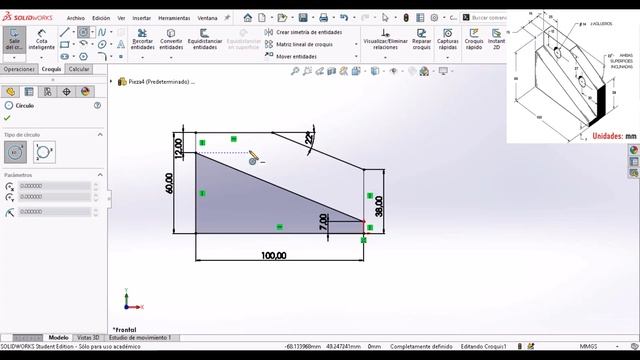The height and width of the screenshot is (360, 640).
Task: Choose the center-radius circle type
Action: [x=16, y=152]
